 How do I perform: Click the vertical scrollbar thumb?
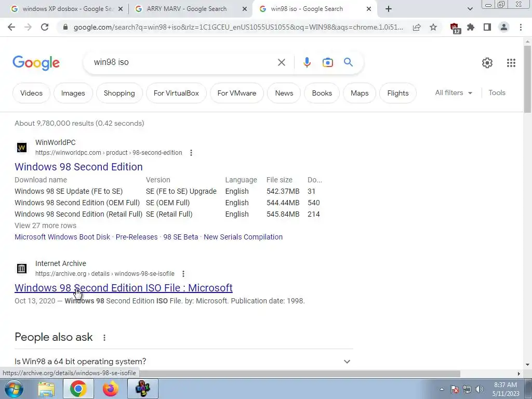tap(527, 79)
